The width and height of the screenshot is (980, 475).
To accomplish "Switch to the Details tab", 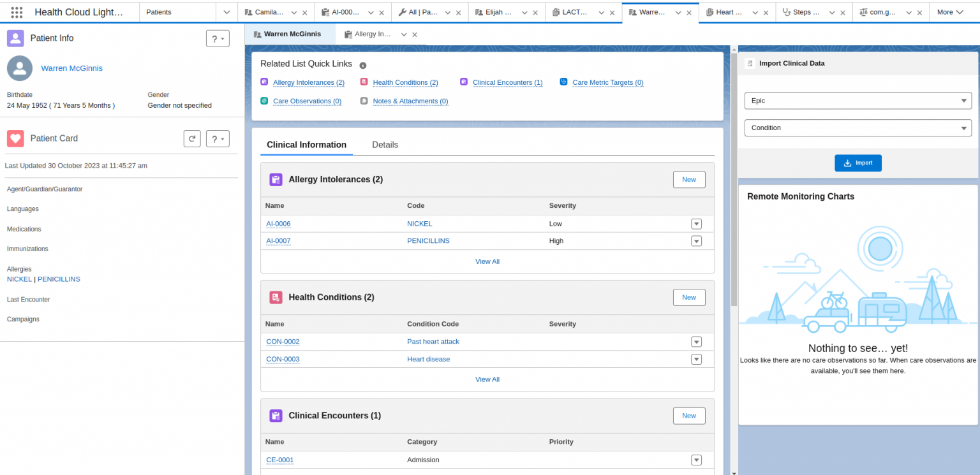I will (385, 145).
